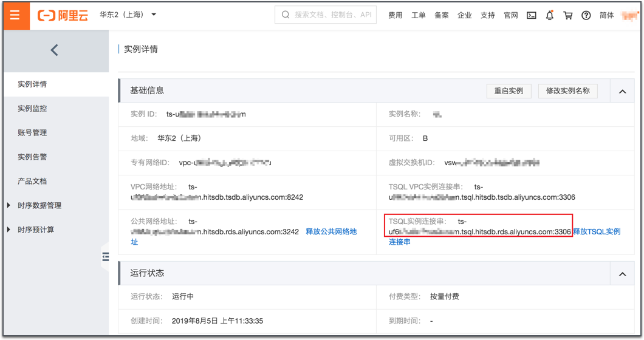Expand 时序数据管理 in the sidebar
The width and height of the screenshot is (644, 340).
coord(56,205)
